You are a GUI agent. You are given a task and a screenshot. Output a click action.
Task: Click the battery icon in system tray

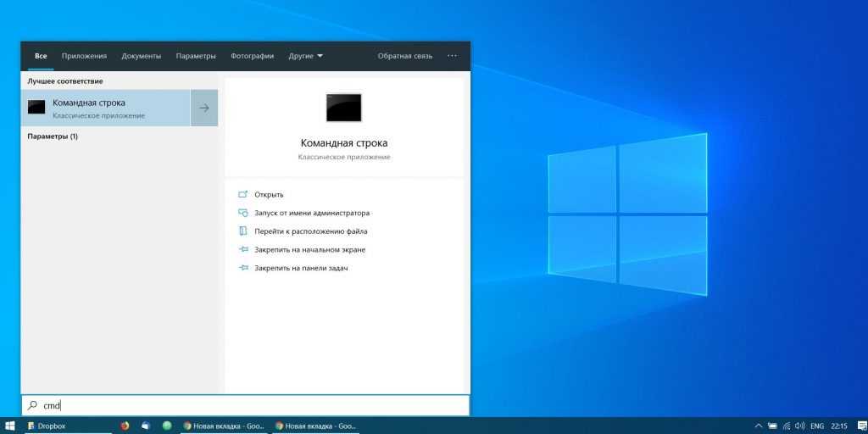tap(771, 426)
